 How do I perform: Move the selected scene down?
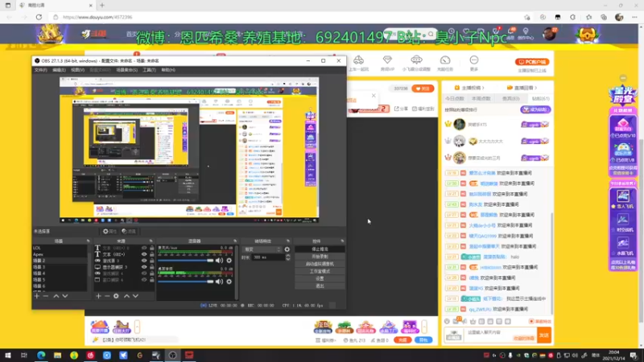pos(65,296)
